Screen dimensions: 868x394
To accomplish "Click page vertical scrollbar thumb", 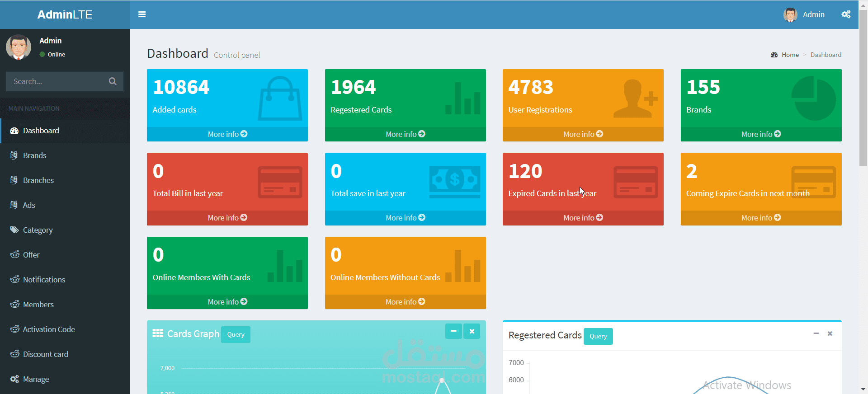I will point(863,88).
